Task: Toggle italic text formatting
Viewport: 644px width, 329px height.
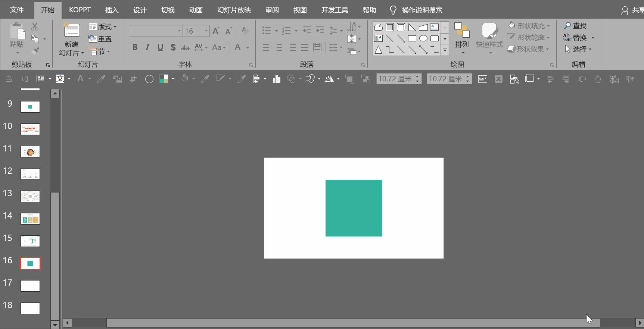Action: [147, 47]
